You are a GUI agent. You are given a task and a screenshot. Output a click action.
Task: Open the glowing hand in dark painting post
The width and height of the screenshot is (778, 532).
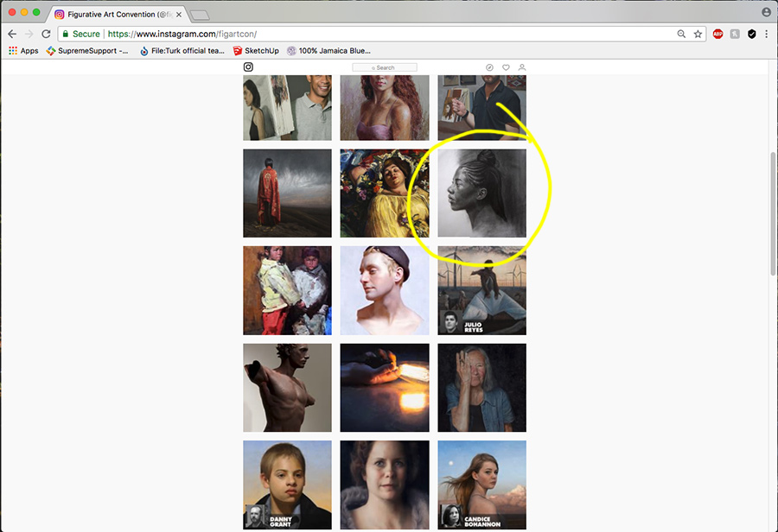385,388
